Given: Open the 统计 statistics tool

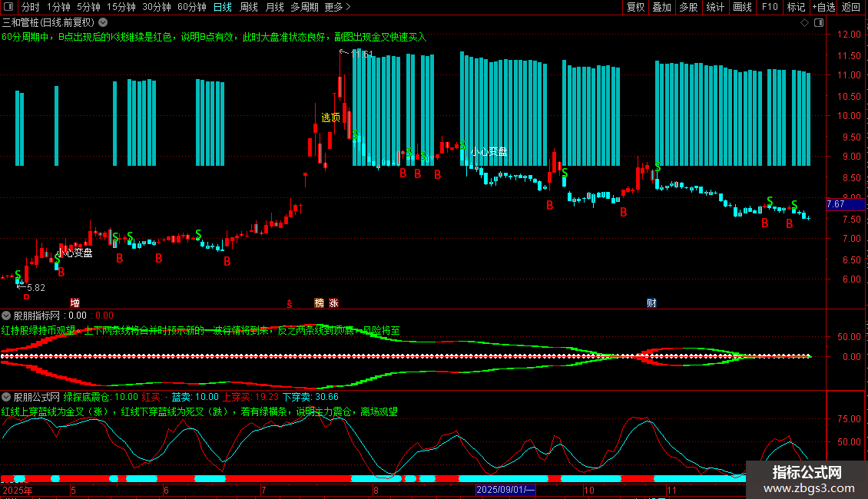Looking at the screenshot, I should tap(714, 7).
